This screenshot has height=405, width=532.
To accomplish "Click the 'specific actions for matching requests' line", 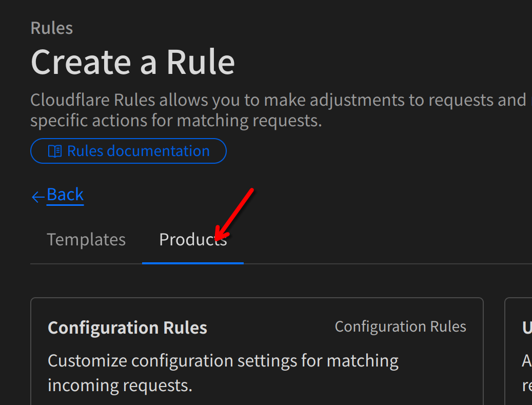I will 176,121.
